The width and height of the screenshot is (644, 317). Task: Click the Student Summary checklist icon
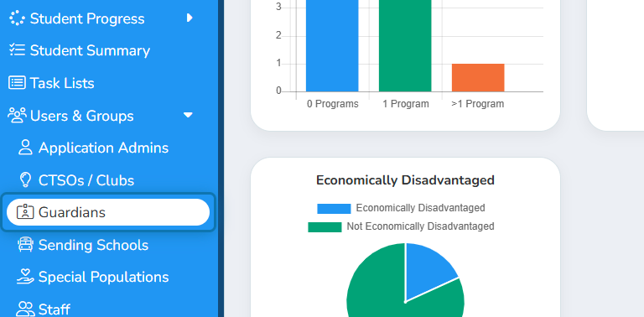18,50
